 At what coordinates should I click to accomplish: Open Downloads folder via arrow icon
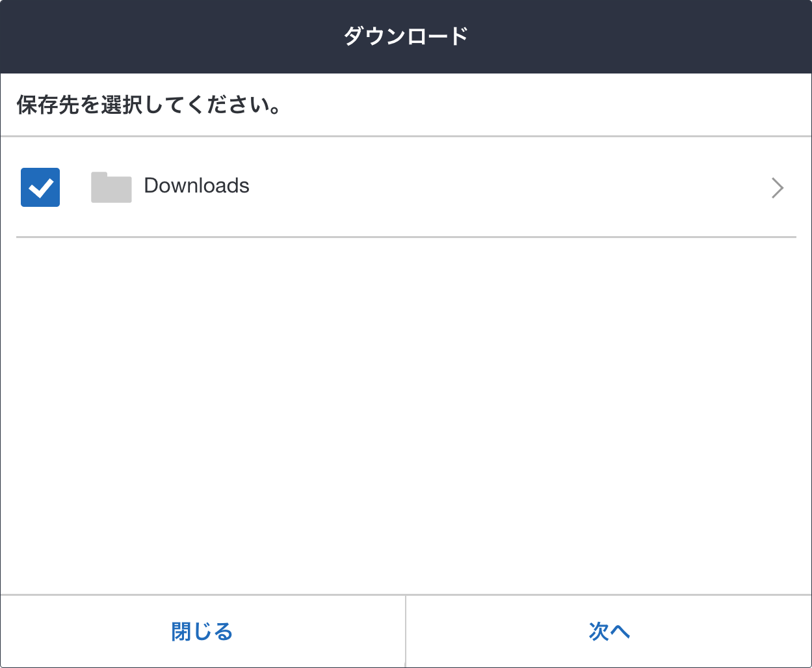point(777,188)
